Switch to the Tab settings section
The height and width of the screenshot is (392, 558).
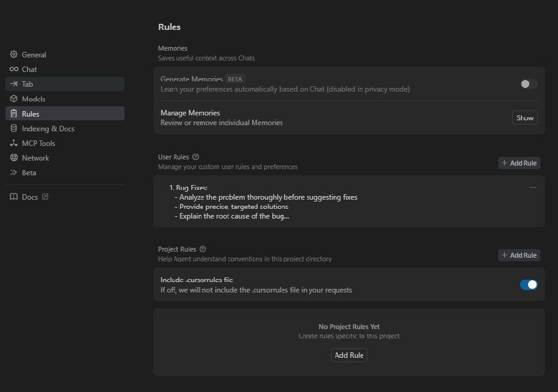coord(13,84)
